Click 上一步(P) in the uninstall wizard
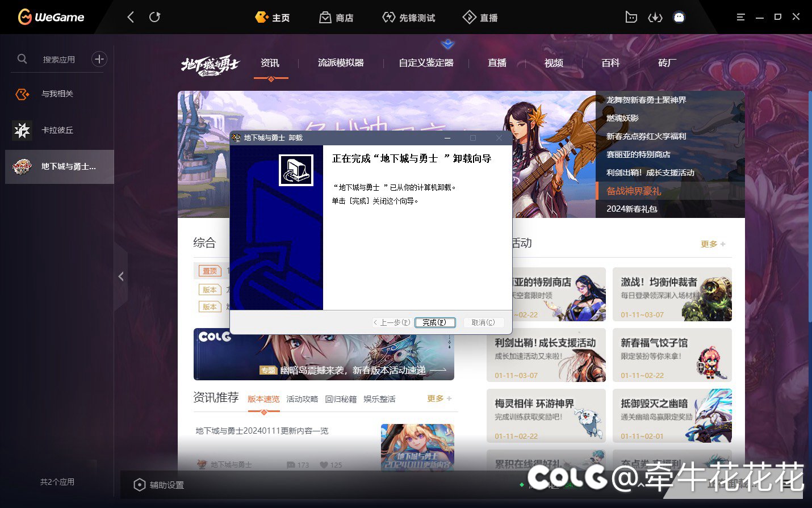 point(392,322)
